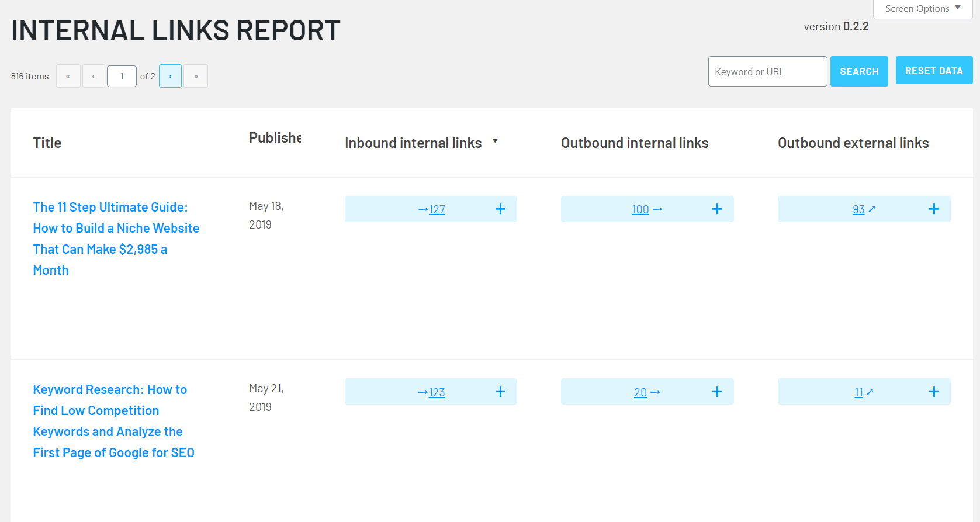
Task: Expand outbound external links for 11 Step Guide
Action: (x=934, y=209)
